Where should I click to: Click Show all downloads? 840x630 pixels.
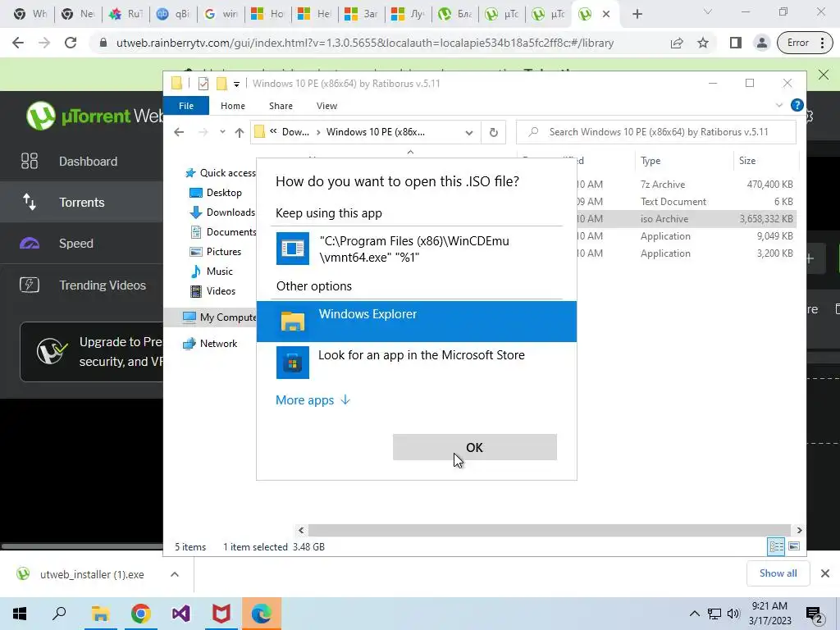point(778,573)
